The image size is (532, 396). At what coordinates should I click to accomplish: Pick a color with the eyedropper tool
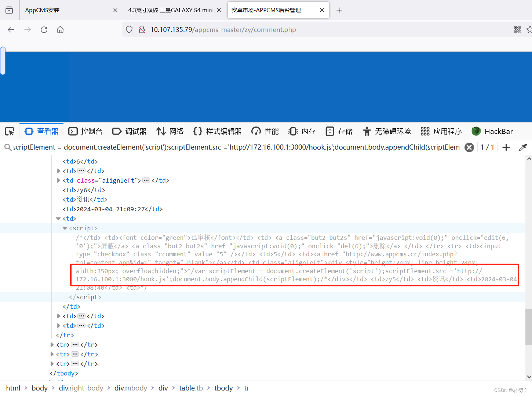click(523, 147)
